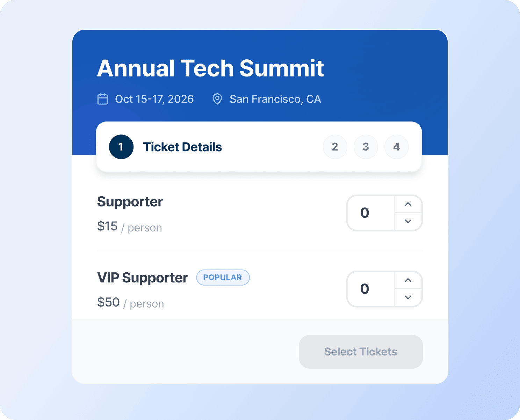
Task: Click the up chevron for Supporter tickets
Action: 408,204
